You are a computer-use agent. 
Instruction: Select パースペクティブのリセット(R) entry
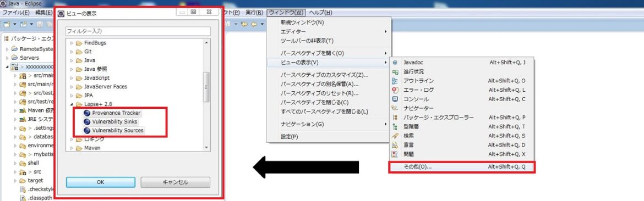click(329, 93)
